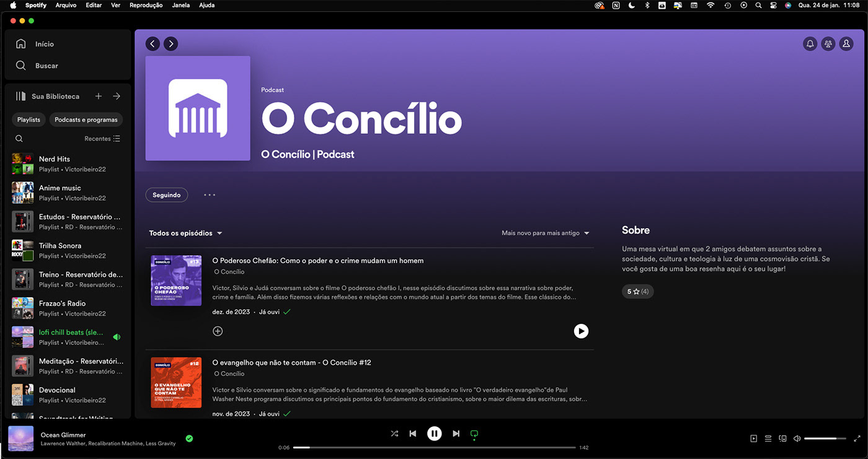The height and width of the screenshot is (459, 868).
Task: Open Notion icon in menu bar
Action: [616, 5]
